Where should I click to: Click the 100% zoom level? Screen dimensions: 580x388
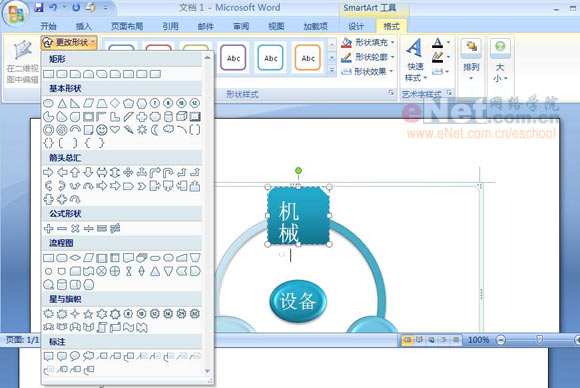pyautogui.click(x=479, y=340)
